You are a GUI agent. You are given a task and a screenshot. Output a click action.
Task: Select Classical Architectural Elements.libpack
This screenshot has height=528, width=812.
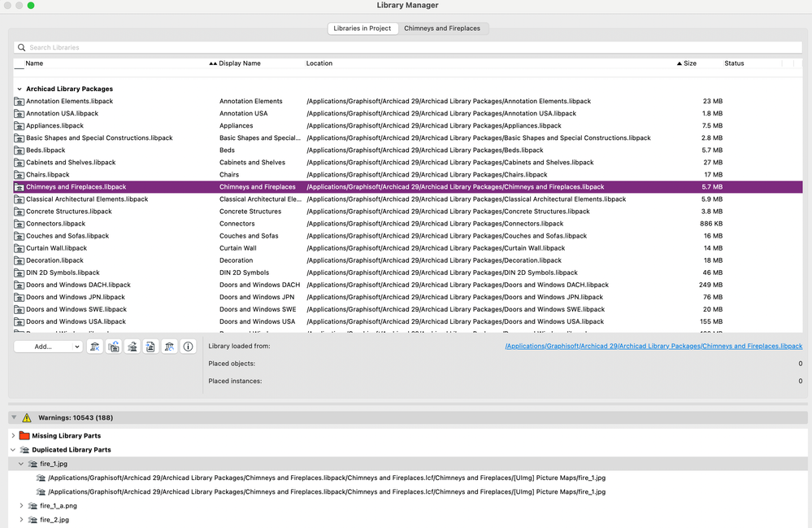click(408, 199)
